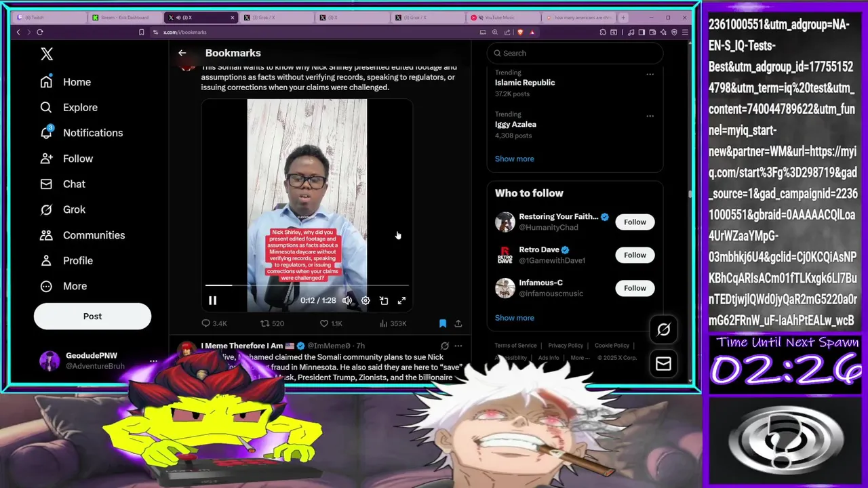Open the Privacy Policy link

566,346
